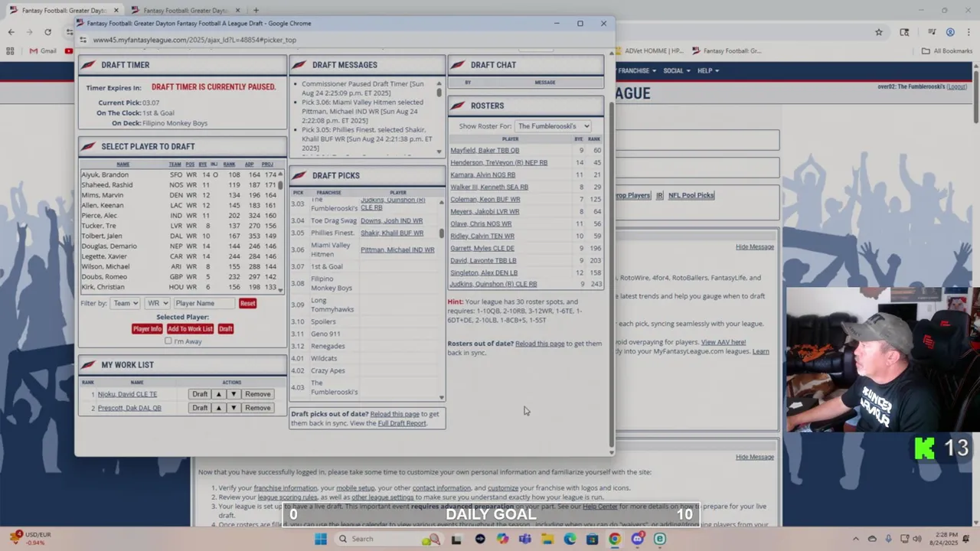980x551 pixels.
Task: Click Hide Message link near top
Action: click(x=755, y=246)
